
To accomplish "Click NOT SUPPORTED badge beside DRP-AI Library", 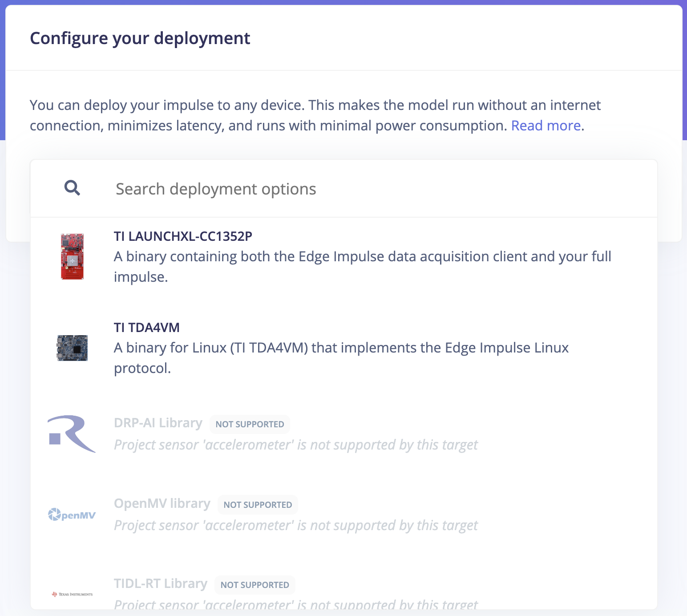I will (x=250, y=425).
